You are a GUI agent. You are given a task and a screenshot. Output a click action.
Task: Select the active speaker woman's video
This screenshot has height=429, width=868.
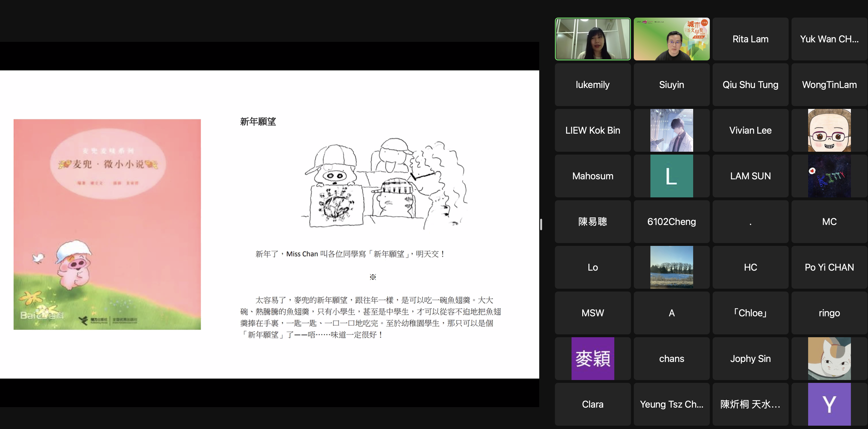(x=592, y=39)
